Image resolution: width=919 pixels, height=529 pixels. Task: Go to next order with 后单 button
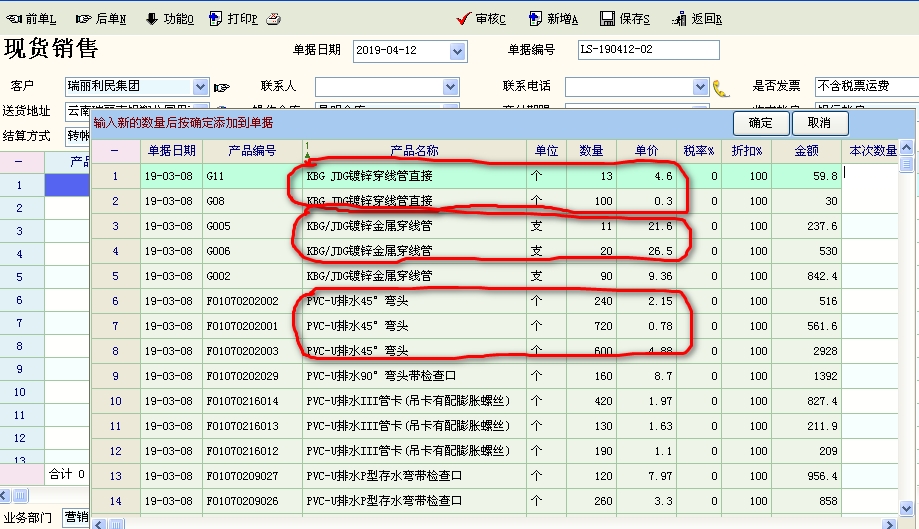click(102, 18)
